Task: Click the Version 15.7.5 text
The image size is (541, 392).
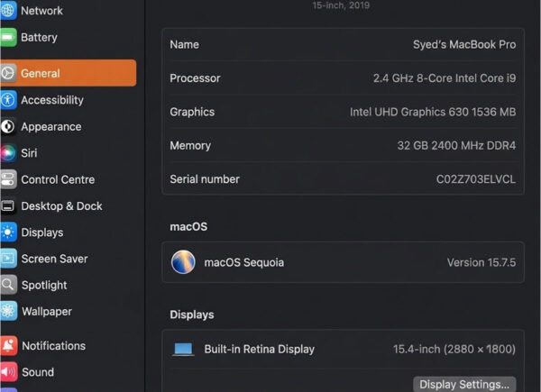Action: 481,262
